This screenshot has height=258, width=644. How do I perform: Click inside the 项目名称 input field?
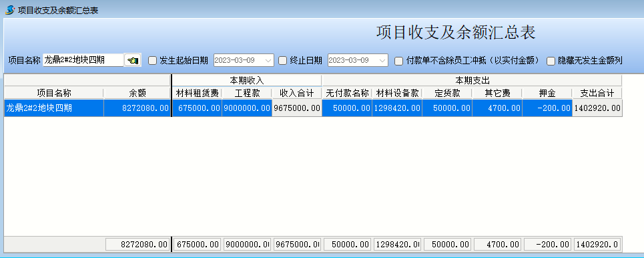coord(83,60)
